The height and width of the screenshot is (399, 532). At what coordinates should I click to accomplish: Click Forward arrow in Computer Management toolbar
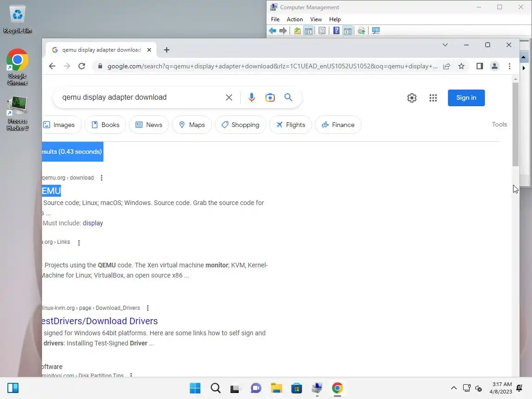coord(283,31)
